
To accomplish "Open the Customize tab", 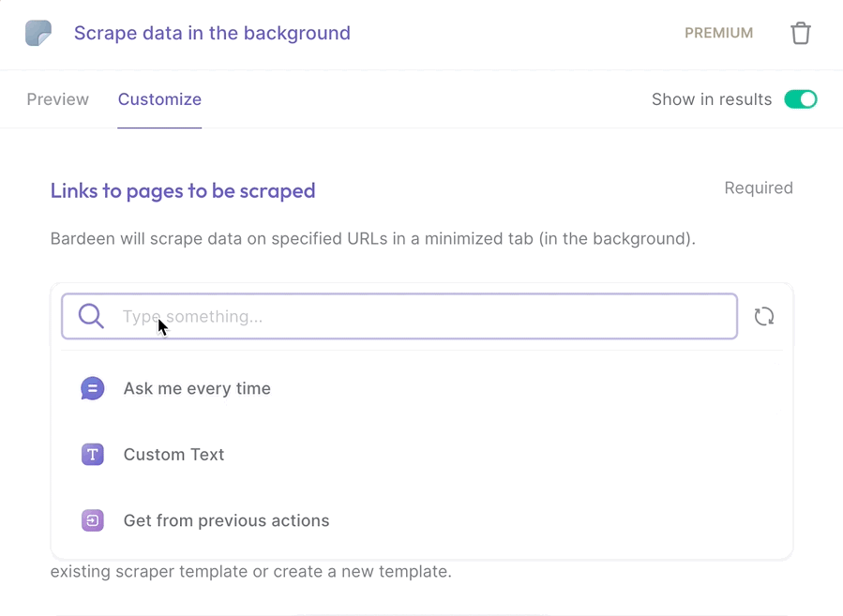I will point(159,99).
